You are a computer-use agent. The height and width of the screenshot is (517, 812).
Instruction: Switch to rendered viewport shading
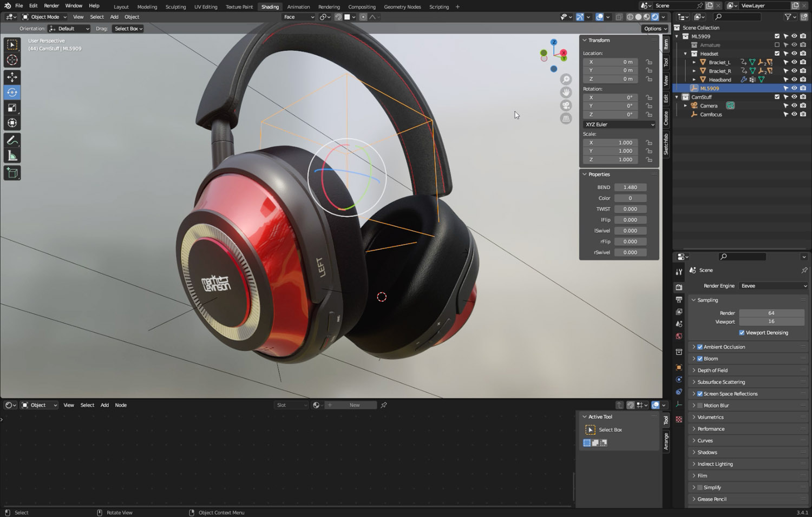(655, 17)
